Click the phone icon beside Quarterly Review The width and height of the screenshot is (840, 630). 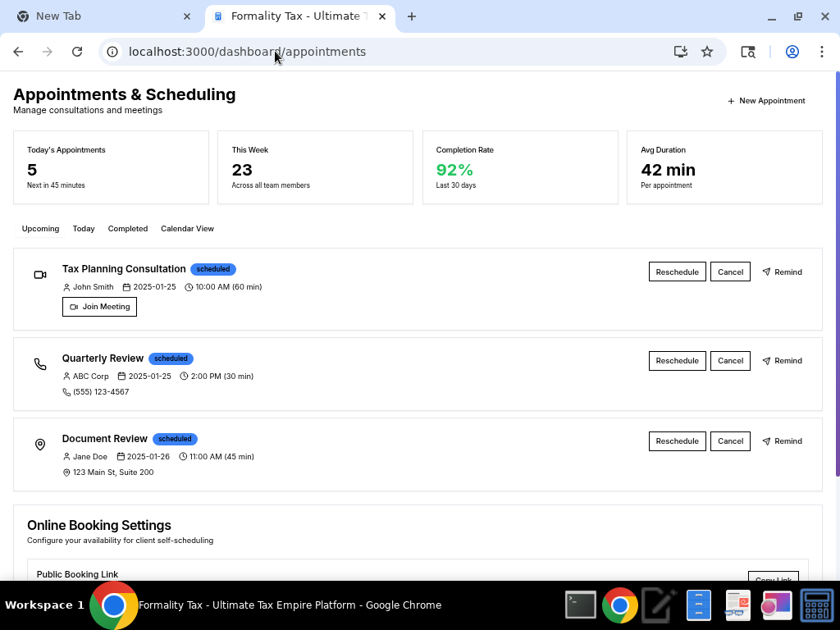(40, 364)
